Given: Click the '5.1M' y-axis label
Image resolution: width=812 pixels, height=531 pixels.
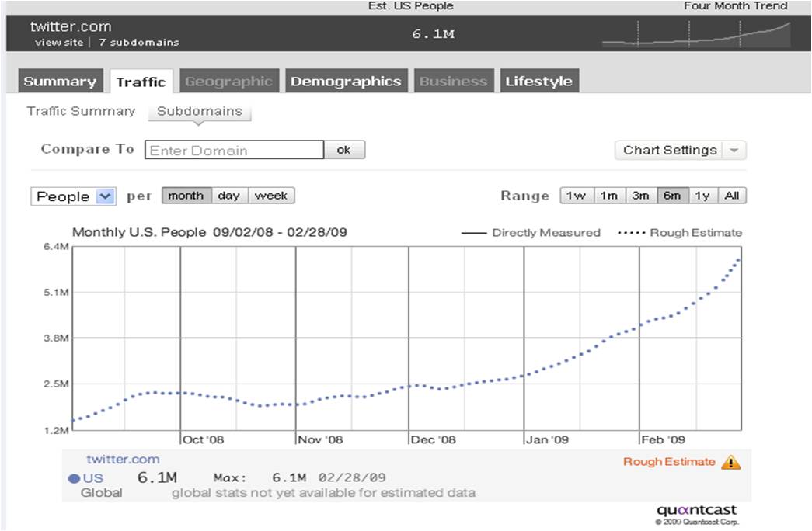Looking at the screenshot, I should [57, 293].
